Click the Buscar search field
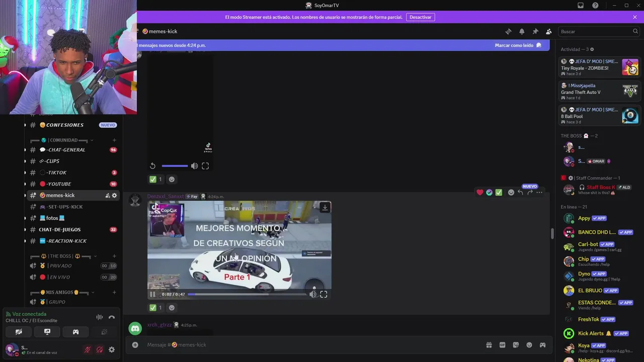644x362 pixels. [x=599, y=31]
